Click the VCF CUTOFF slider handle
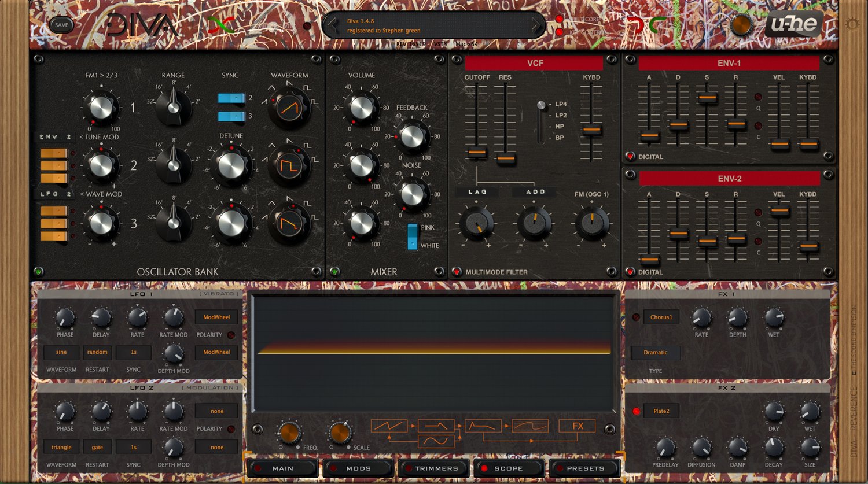This screenshot has width=868, height=484. click(476, 153)
